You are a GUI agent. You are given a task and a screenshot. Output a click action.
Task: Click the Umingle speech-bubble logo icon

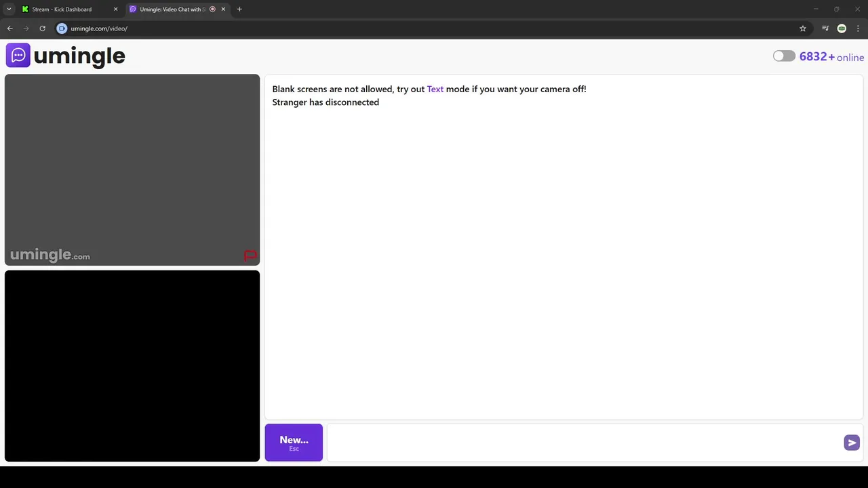(x=18, y=56)
